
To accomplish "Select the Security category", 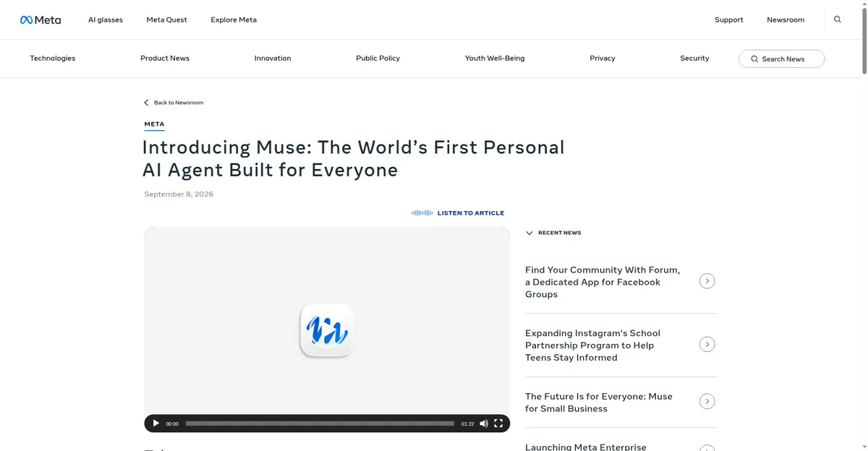I will (694, 59).
